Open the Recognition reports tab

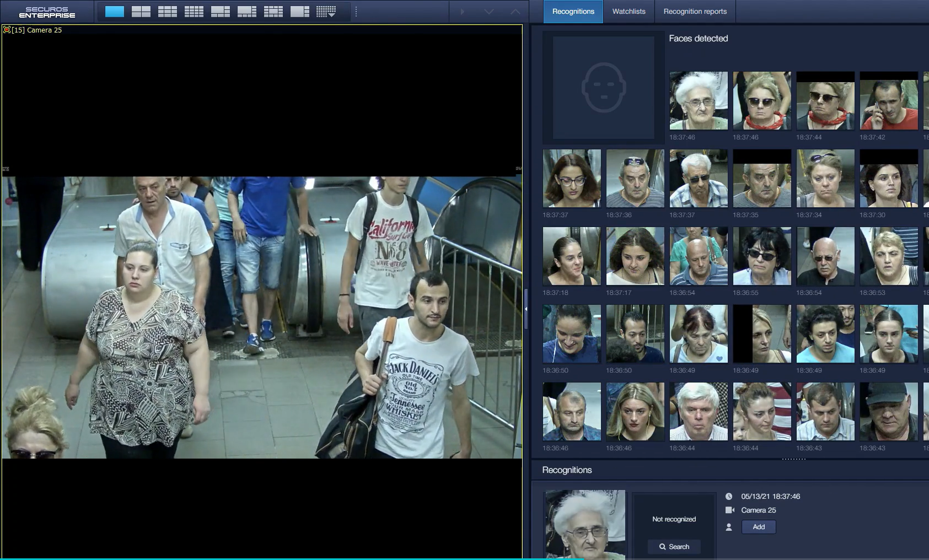click(x=695, y=12)
